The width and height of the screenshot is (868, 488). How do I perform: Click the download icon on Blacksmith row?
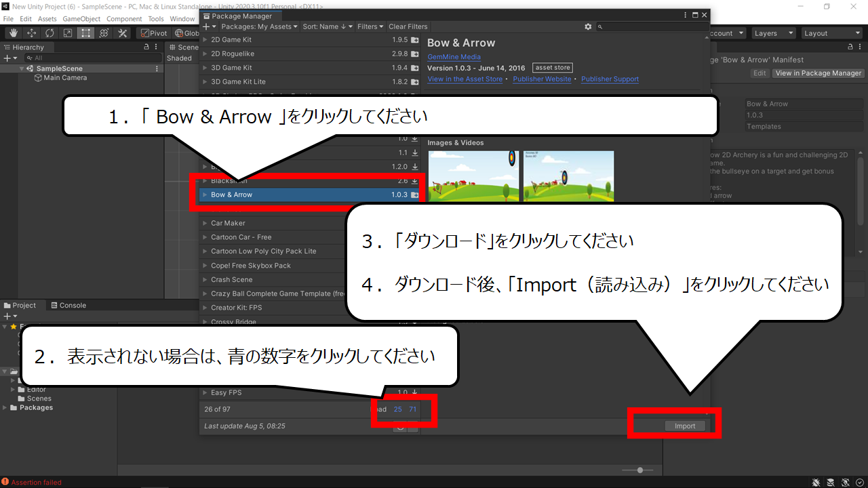point(415,181)
